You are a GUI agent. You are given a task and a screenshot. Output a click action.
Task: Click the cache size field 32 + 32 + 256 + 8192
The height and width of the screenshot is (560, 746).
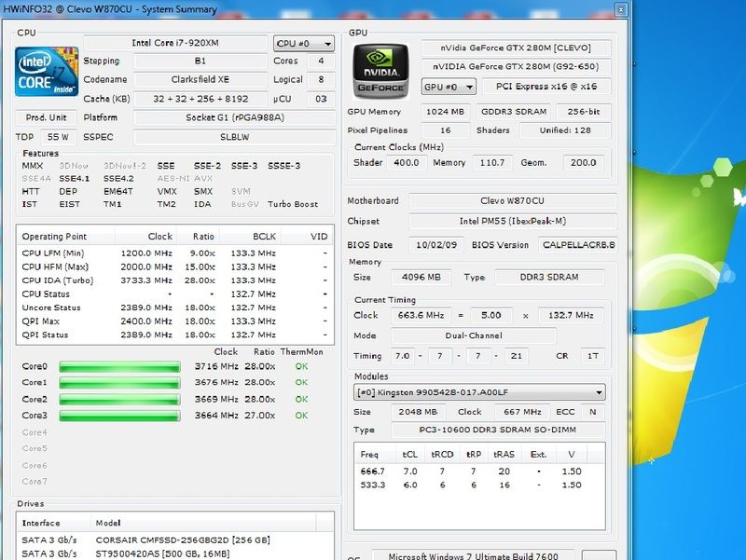click(x=200, y=99)
